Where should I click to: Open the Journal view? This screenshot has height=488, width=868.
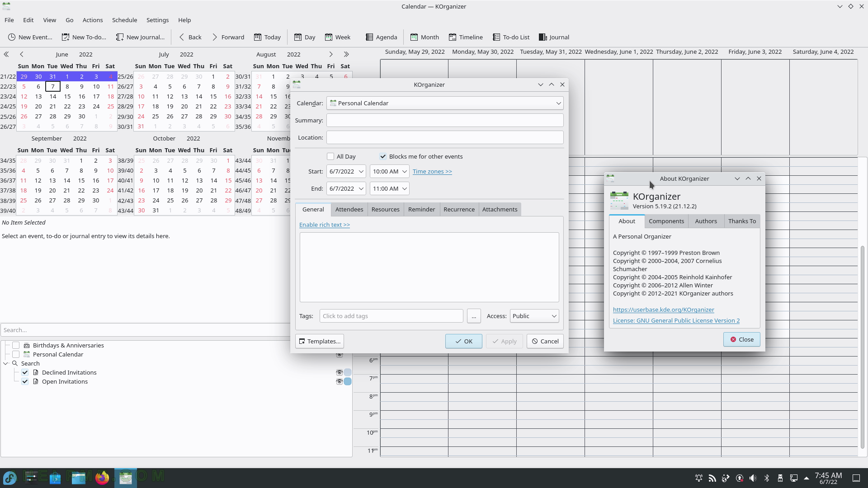pyautogui.click(x=554, y=37)
